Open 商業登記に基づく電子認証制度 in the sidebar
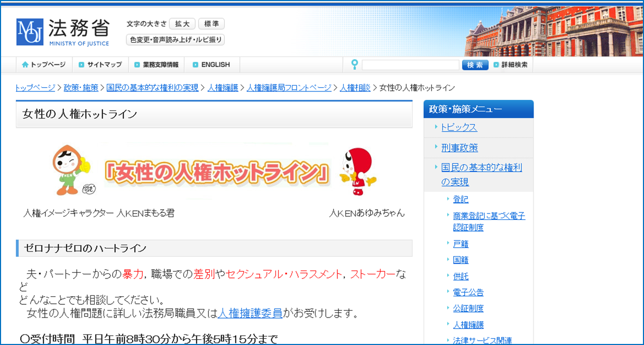 (x=489, y=221)
